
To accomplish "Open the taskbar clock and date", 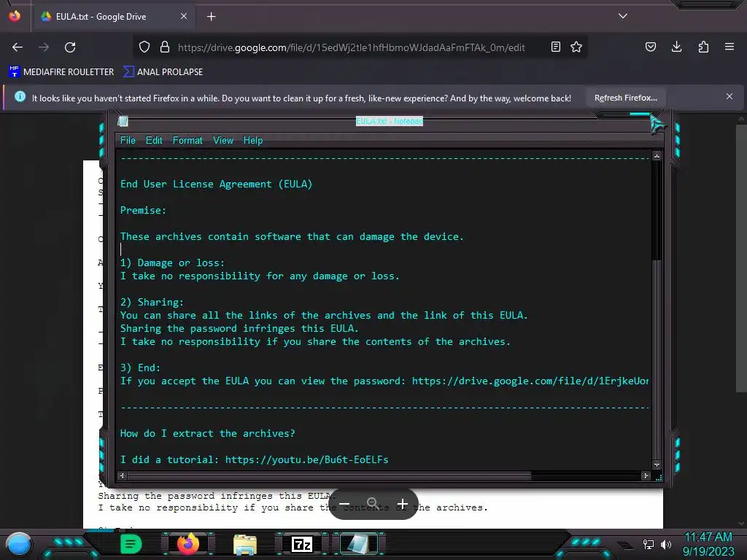I will coord(708,544).
